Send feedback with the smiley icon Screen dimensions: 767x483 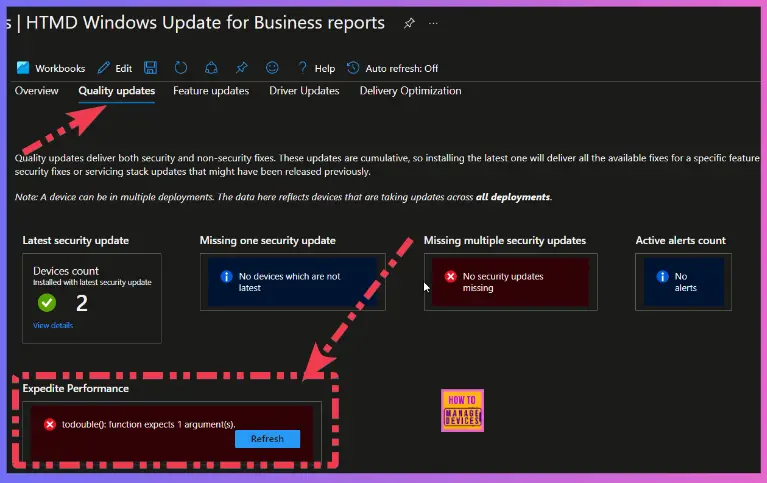tap(272, 68)
